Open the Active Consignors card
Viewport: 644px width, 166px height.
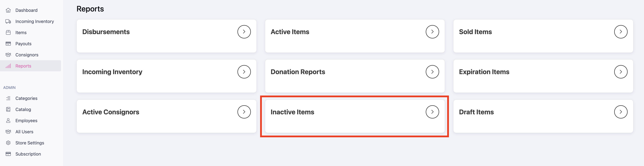tap(166, 116)
